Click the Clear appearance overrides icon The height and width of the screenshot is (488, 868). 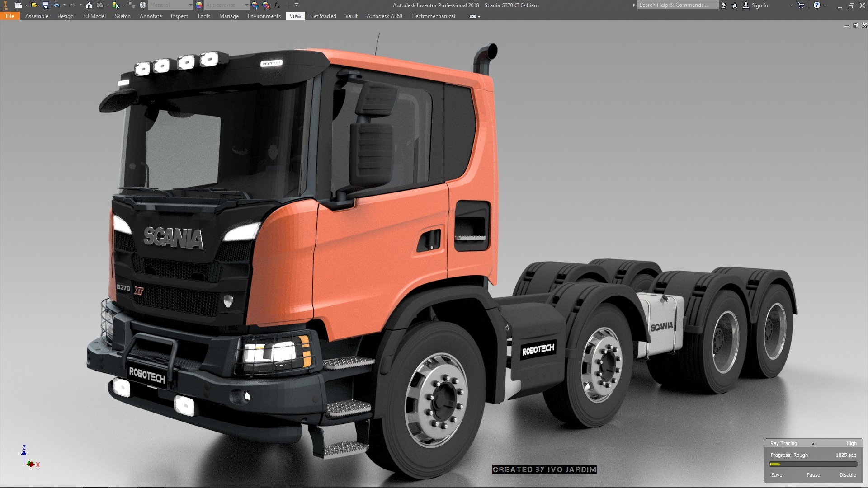point(266,5)
